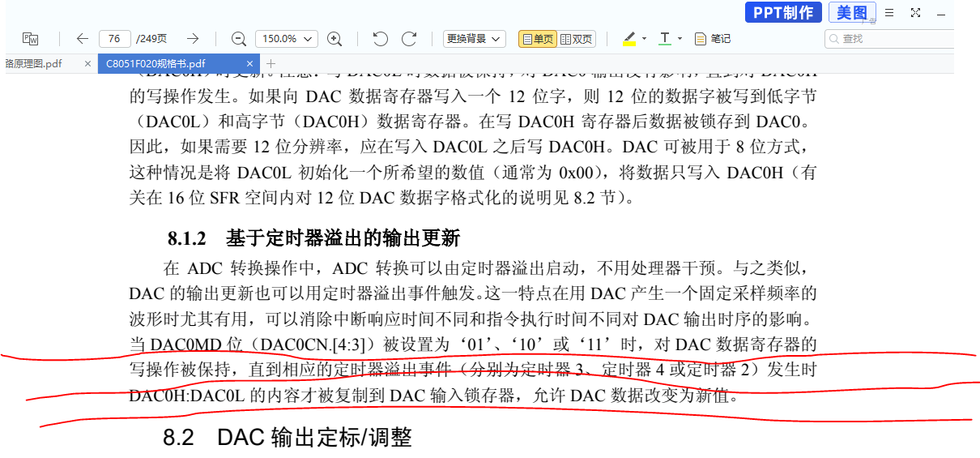Open the 150.0% zoom level dropdown
Viewport: 980px width, 458px height.
coord(286,38)
